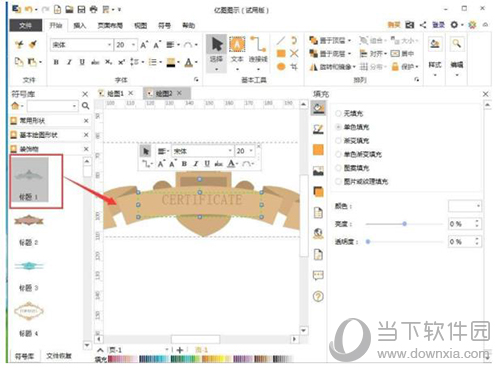This screenshot has width=500, height=372.
Task: Adjust the 透明度 transparency slider handle
Action: pos(368,241)
